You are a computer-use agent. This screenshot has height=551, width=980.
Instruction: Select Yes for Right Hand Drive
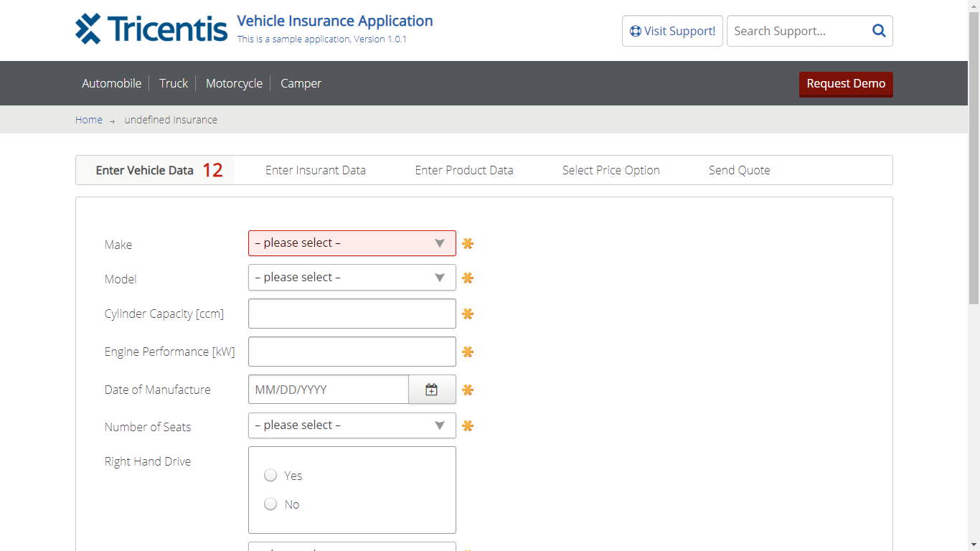[270, 475]
